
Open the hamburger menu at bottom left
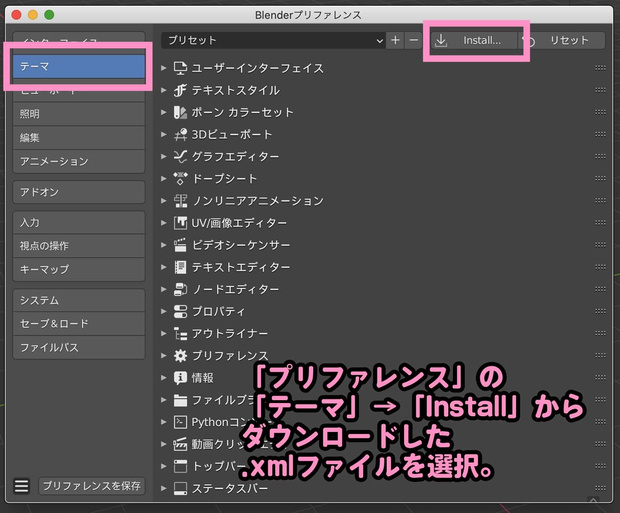[x=22, y=486]
